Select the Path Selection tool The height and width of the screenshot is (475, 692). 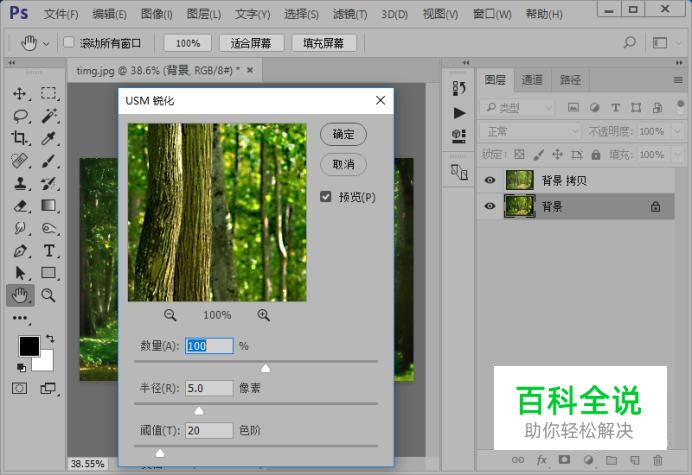click(x=20, y=273)
